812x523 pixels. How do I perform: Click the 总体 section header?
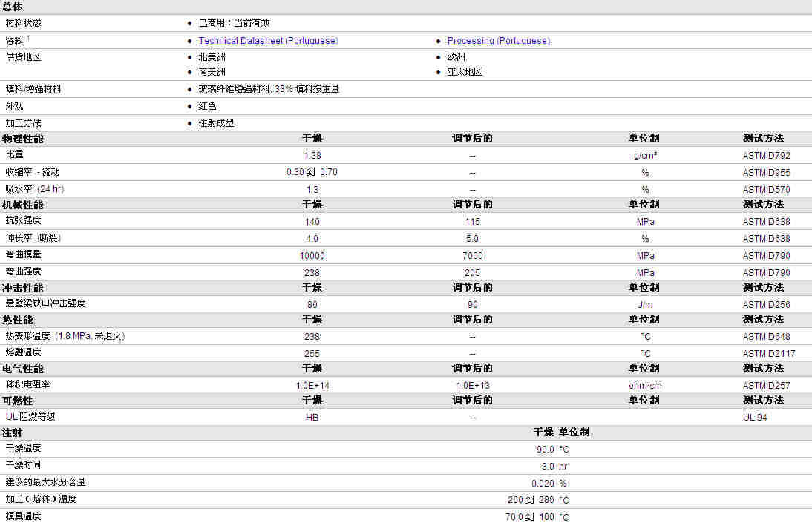[x=13, y=7]
